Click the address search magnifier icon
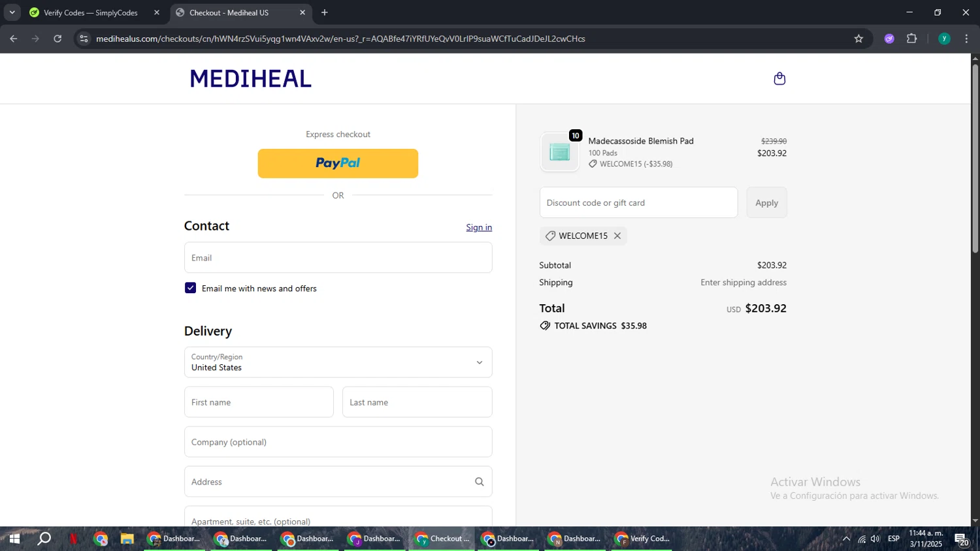980x551 pixels. pos(480,482)
